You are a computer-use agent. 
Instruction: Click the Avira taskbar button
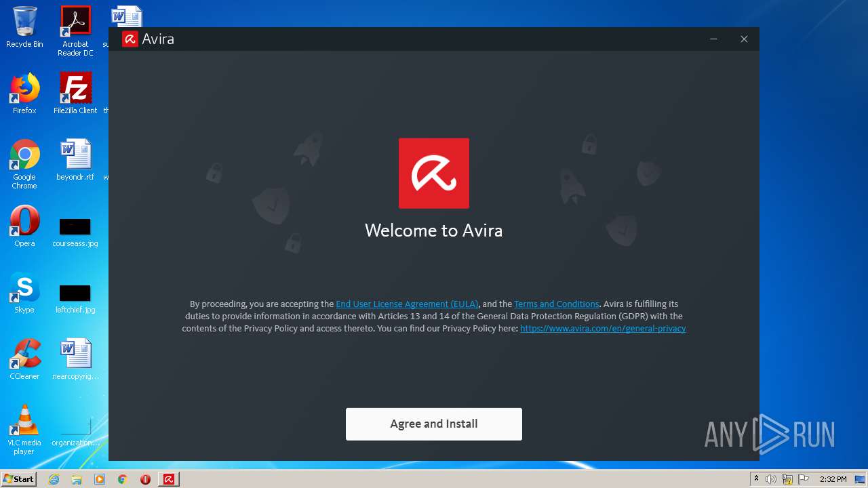[x=169, y=479]
